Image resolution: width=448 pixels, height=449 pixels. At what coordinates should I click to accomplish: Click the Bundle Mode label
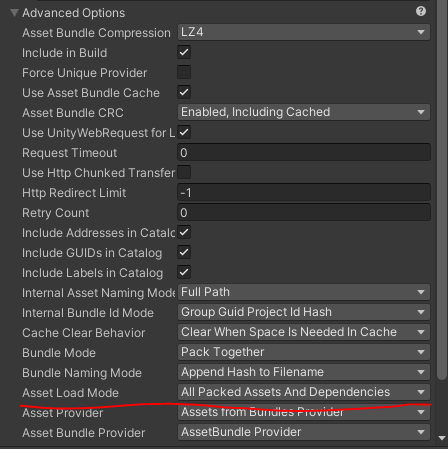59,353
